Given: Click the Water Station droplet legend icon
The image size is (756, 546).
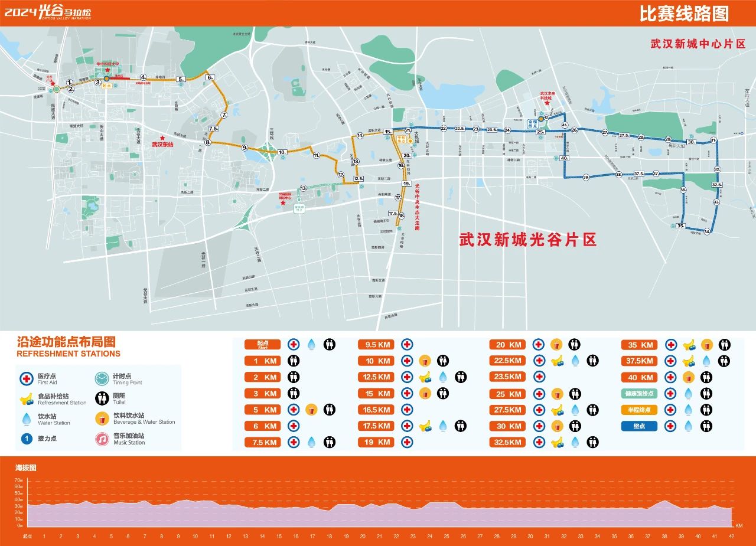Looking at the screenshot, I should coord(26,419).
